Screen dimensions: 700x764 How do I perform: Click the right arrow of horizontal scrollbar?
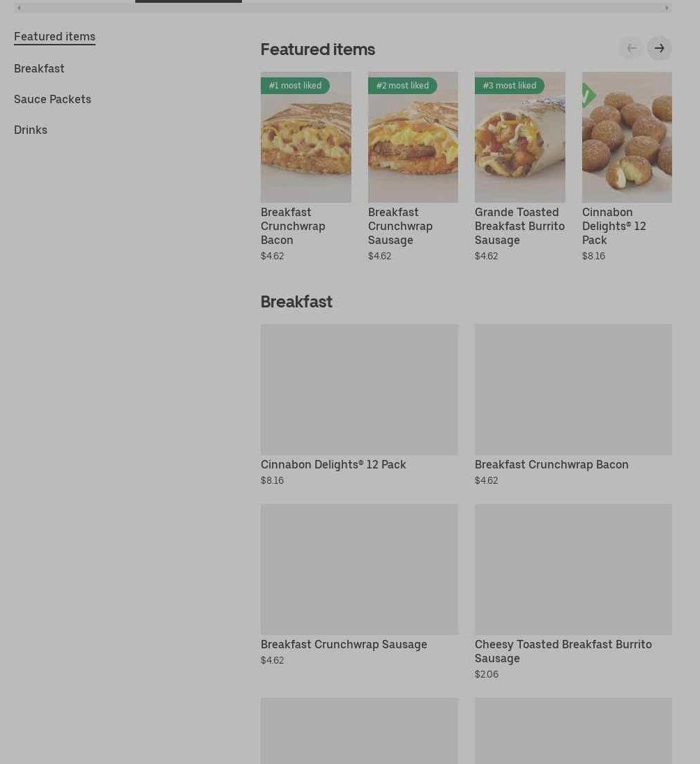[x=667, y=8]
